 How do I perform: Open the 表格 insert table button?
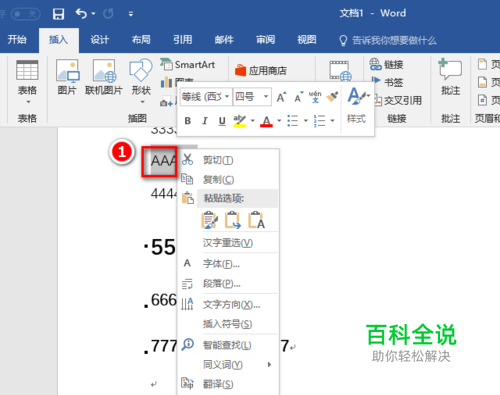(x=27, y=82)
